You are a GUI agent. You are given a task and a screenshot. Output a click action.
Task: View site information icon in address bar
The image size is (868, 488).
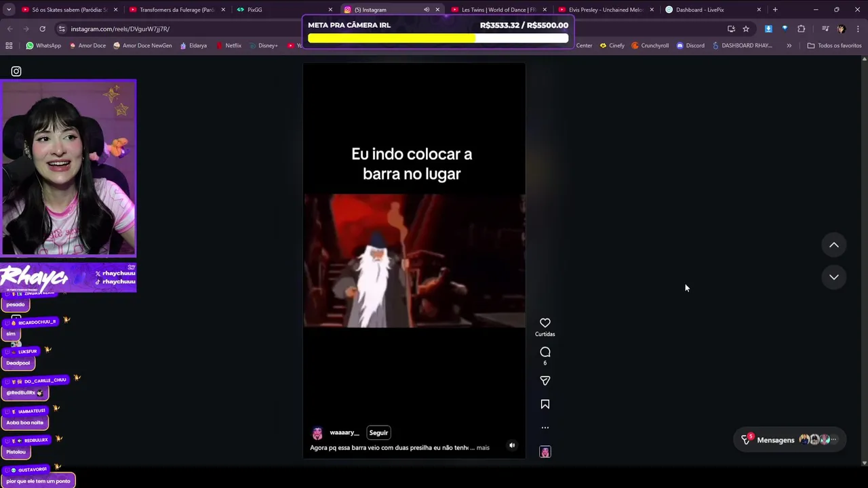[62, 29]
